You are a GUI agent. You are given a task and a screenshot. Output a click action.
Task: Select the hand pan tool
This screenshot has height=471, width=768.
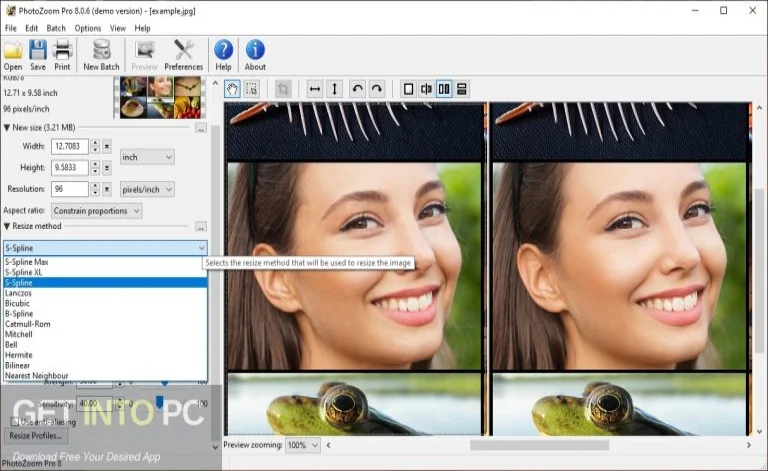pyautogui.click(x=233, y=89)
